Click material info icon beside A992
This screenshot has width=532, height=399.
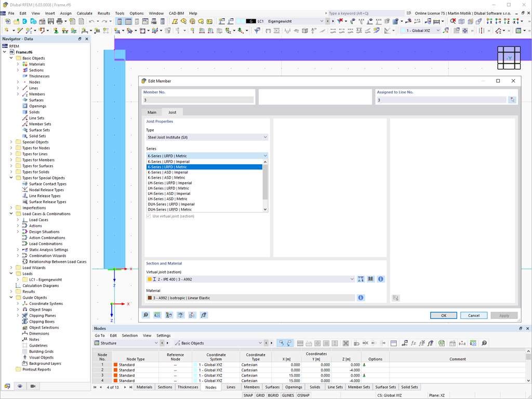click(361, 298)
